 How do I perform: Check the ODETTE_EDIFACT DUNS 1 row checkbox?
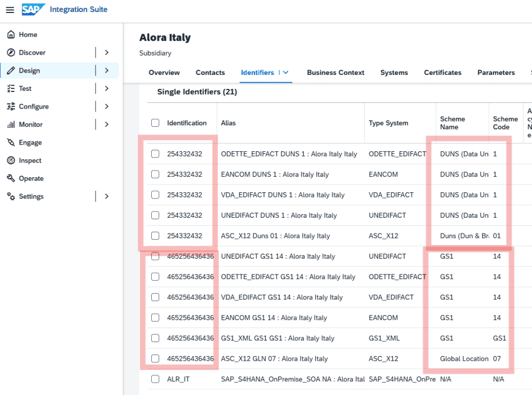click(155, 154)
